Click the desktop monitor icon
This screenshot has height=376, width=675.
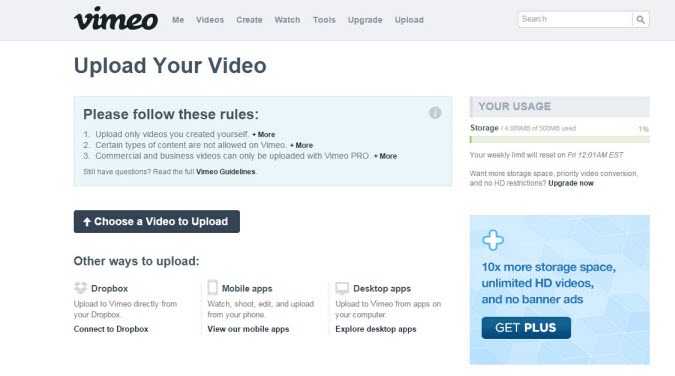pyautogui.click(x=342, y=288)
